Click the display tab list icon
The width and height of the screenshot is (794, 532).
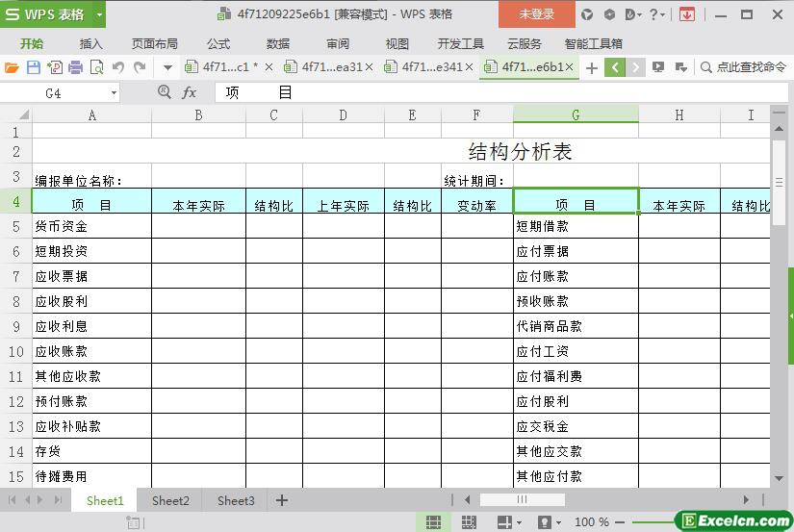point(657,66)
